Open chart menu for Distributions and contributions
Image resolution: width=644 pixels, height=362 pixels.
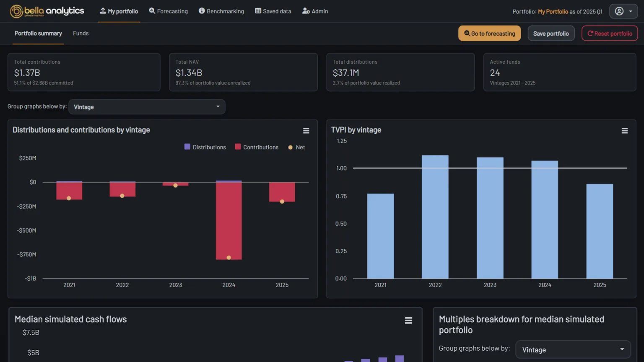pos(306,131)
